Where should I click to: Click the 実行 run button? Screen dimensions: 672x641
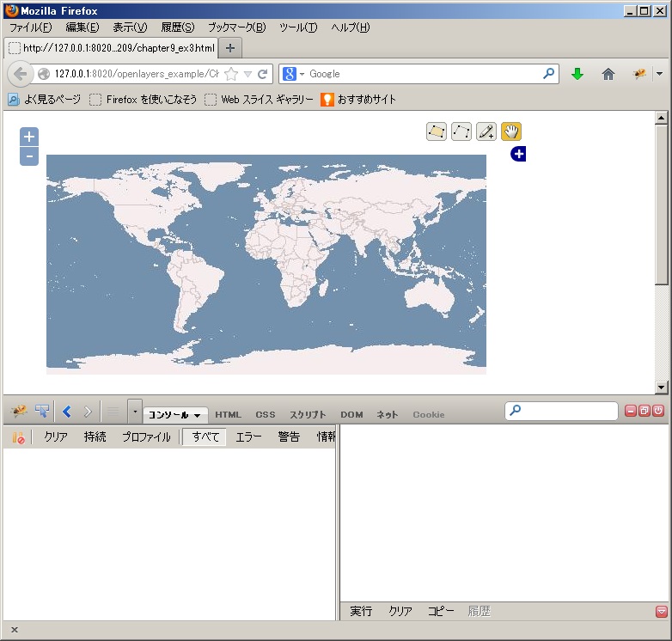coord(361,612)
